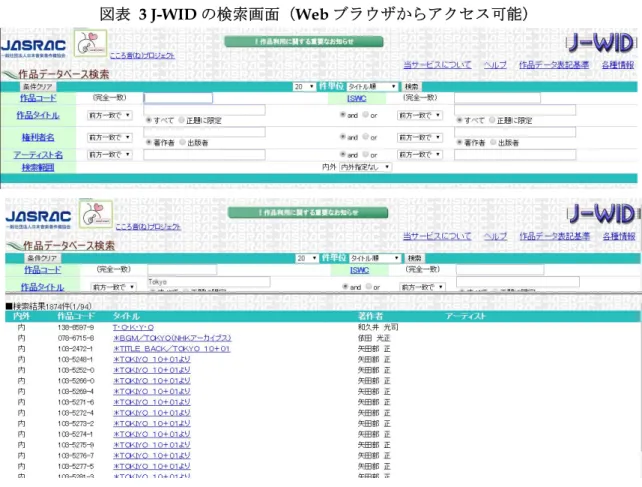Click '著作者' column header in results table
This screenshot has width=642, height=487.
pos(370,316)
